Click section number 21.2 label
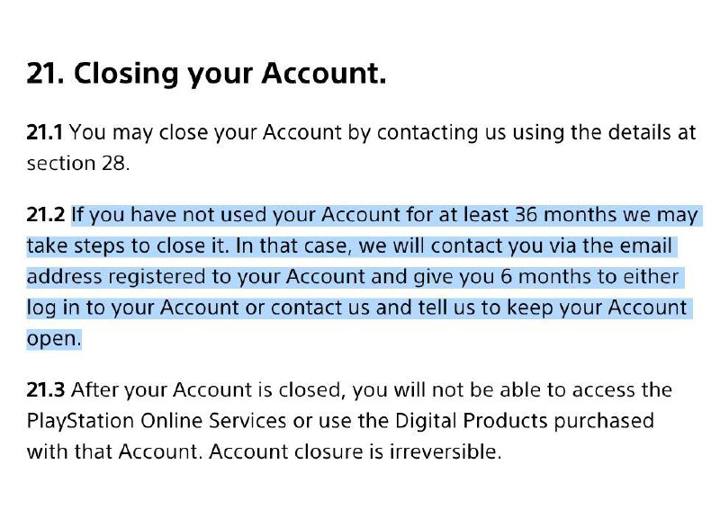This screenshot has width=720, height=527. [x=46, y=215]
